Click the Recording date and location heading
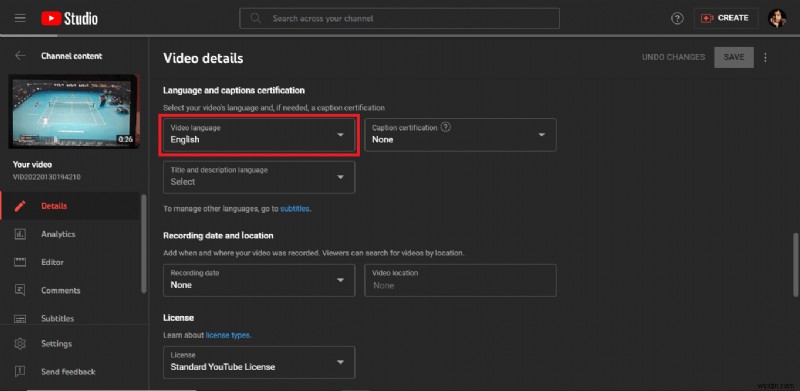Viewport: 800px width, 391px height. click(218, 235)
